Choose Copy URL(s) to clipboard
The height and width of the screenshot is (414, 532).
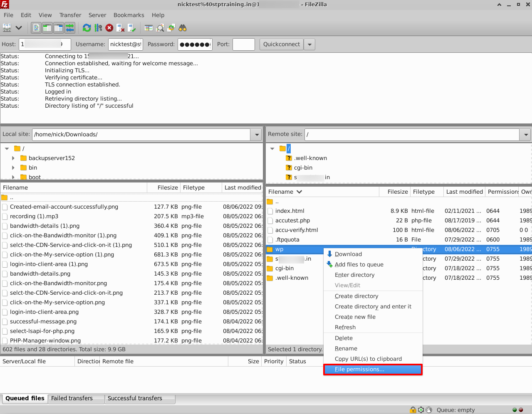pyautogui.click(x=373, y=359)
